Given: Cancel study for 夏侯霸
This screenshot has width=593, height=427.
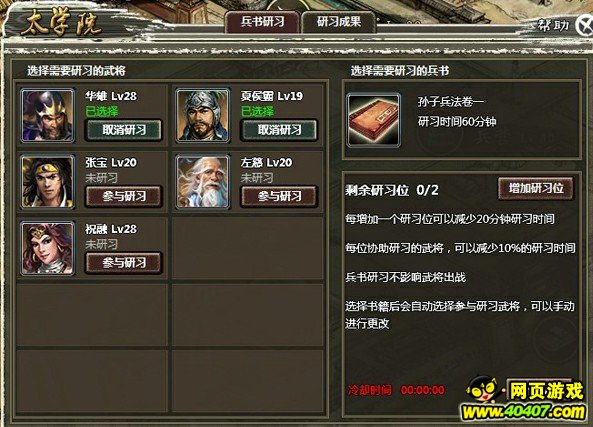Looking at the screenshot, I should pos(279,130).
